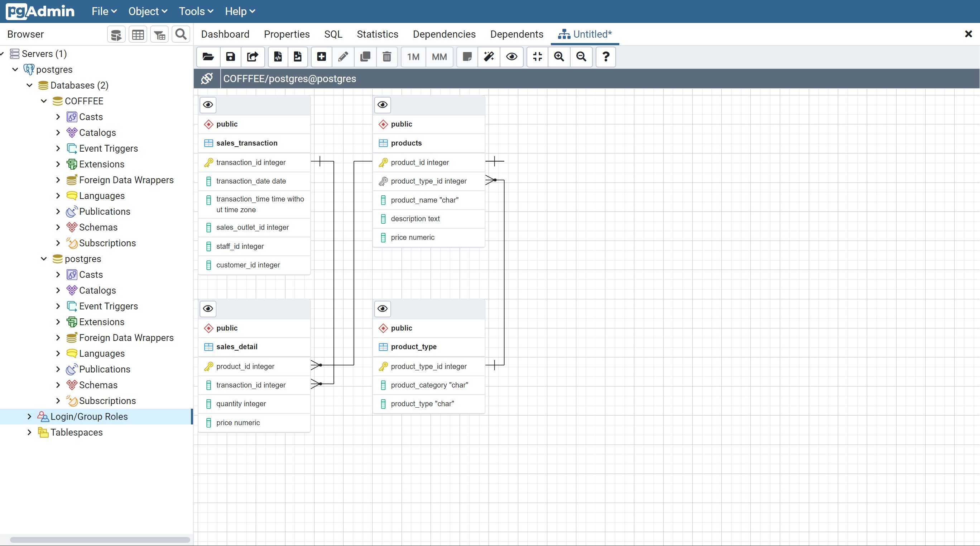Toggle details visibility on the products table
Image resolution: width=980 pixels, height=546 pixels.
(x=382, y=105)
